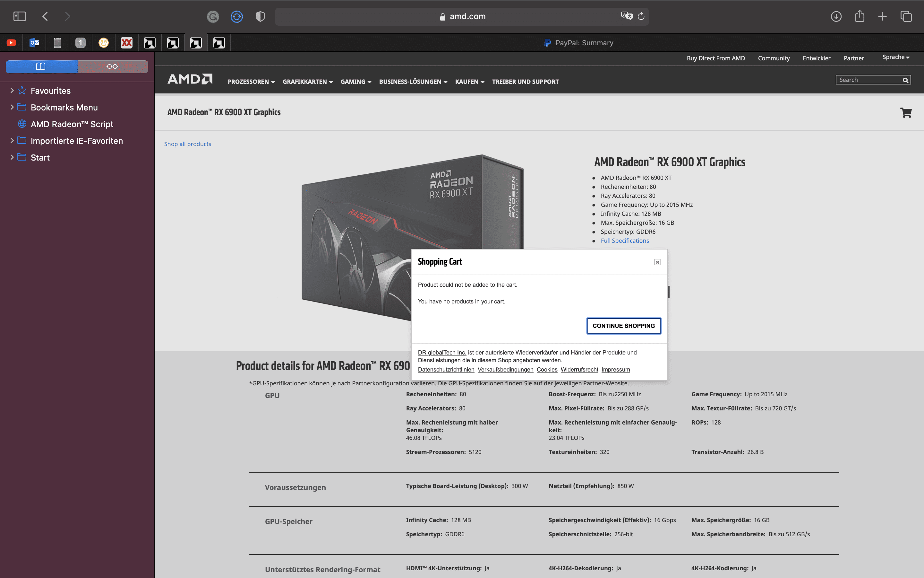The height and width of the screenshot is (578, 924).
Task: Open the Full Specifications link
Action: (x=625, y=241)
